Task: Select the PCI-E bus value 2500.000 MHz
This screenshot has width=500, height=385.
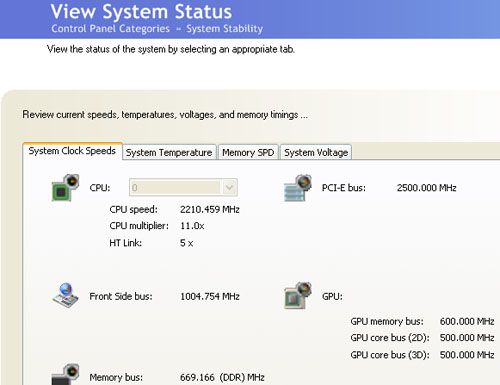Action: click(x=427, y=188)
